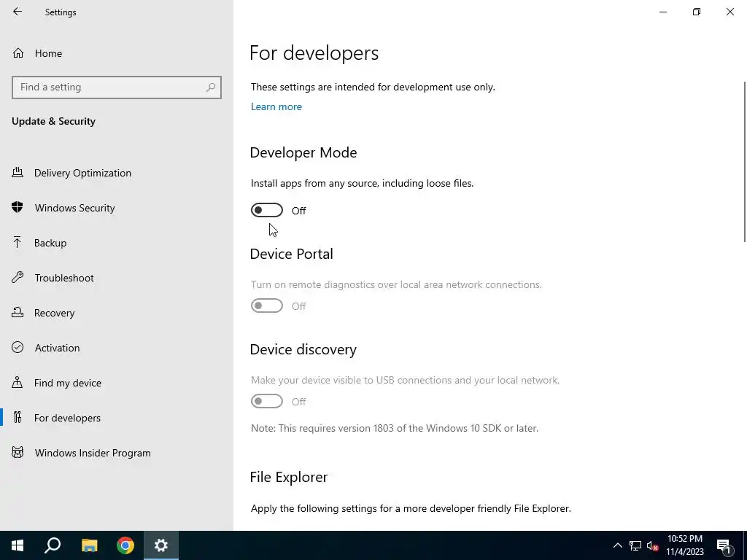Click the Find a setting search box
Image resolution: width=747 pixels, height=560 pixels.
[x=117, y=87]
